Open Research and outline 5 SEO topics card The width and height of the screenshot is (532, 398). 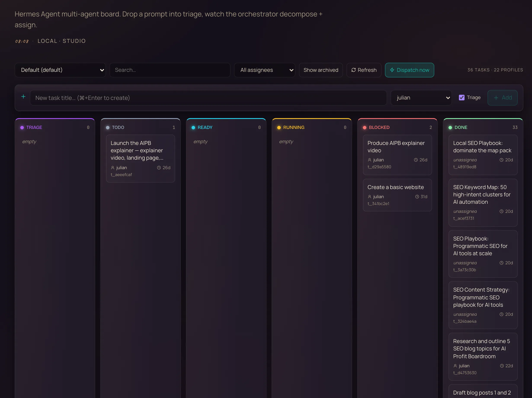(x=483, y=357)
